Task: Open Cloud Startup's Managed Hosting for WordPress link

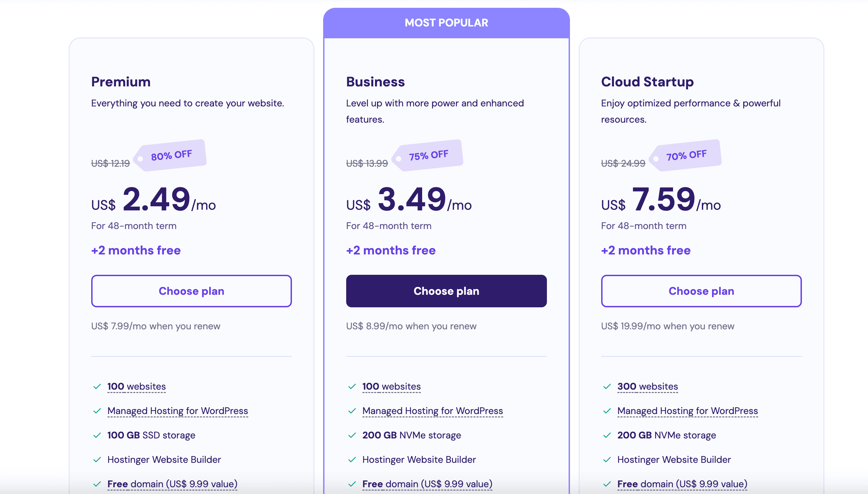Action: point(687,411)
